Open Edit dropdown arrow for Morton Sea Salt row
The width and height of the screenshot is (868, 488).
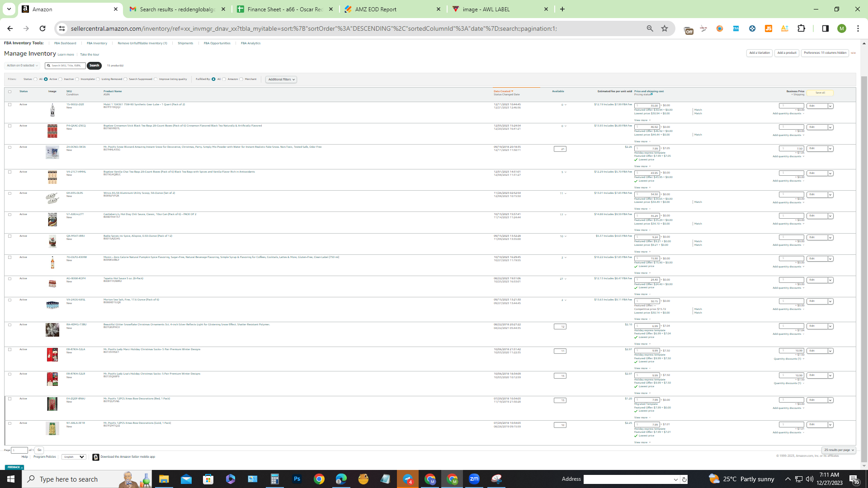[830, 301]
